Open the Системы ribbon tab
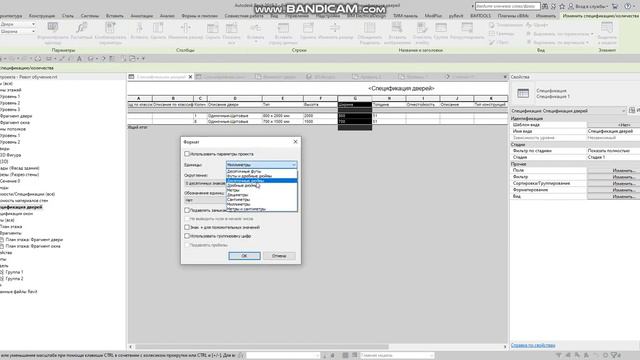This screenshot has width=640, height=360. pos(90,16)
